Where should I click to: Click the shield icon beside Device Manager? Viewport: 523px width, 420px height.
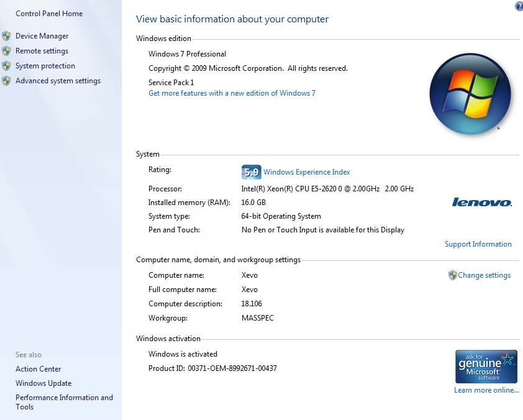[x=6, y=36]
